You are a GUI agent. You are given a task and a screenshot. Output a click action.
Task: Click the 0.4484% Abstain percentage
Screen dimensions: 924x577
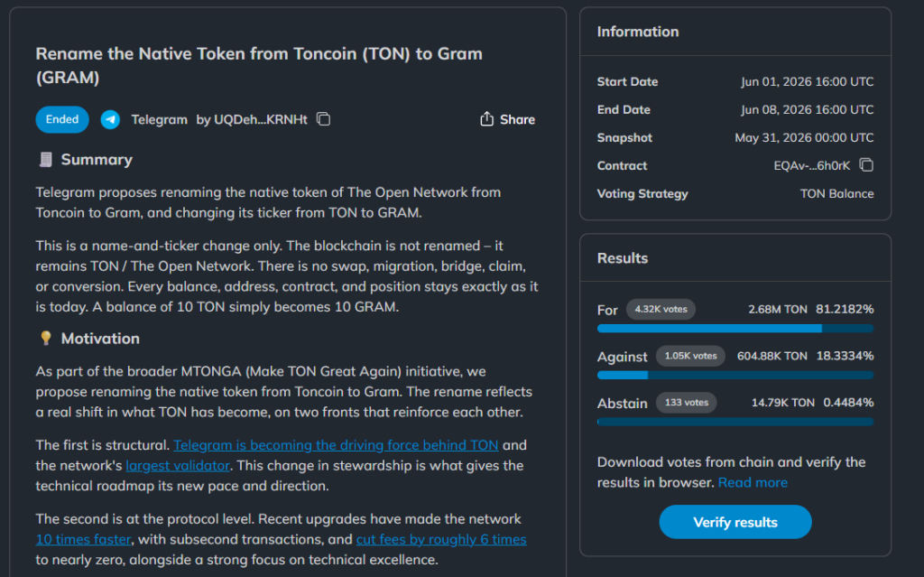coord(848,403)
